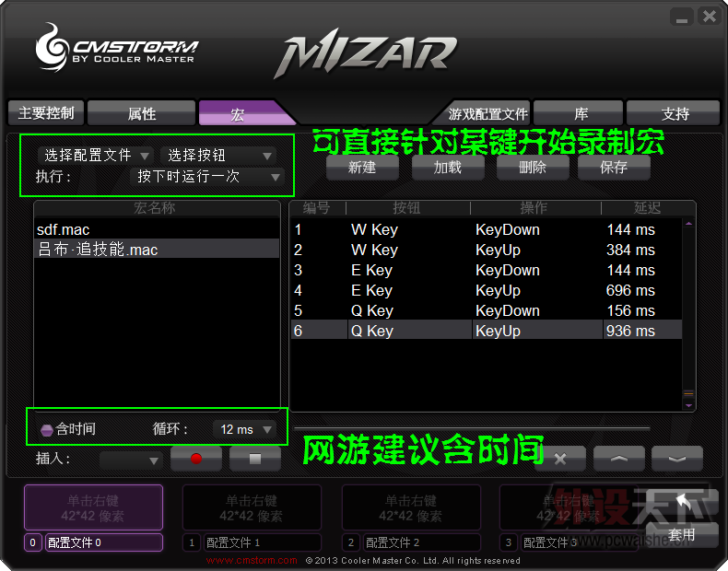Image resolution: width=728 pixels, height=571 pixels.
Task: Switch to the 属性 tab
Action: [x=142, y=112]
